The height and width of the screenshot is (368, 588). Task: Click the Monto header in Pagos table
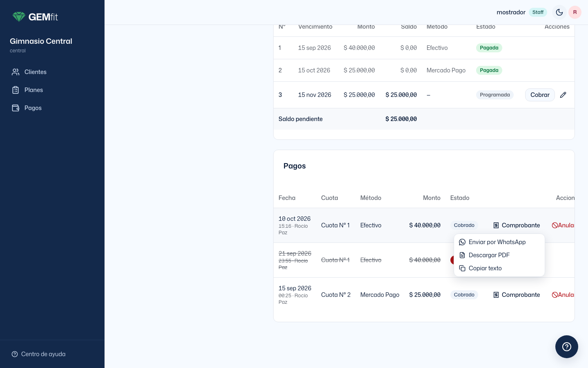[432, 198]
